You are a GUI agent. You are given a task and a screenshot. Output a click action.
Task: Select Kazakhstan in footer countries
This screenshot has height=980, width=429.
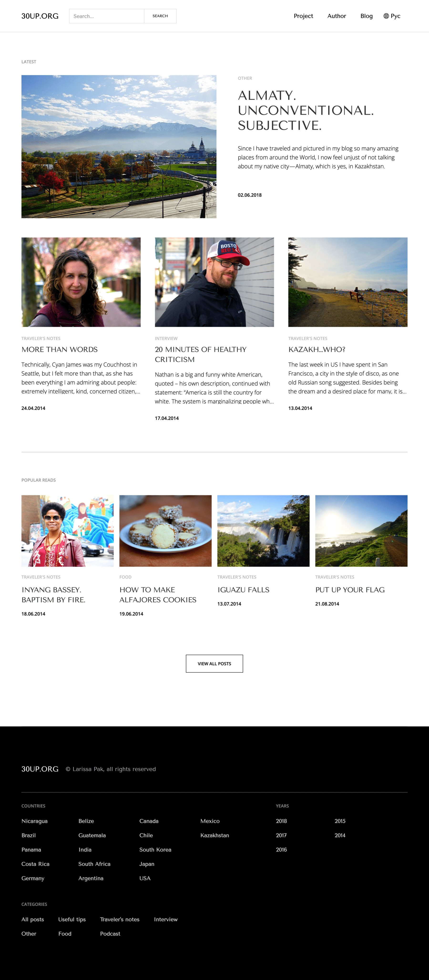(214, 836)
